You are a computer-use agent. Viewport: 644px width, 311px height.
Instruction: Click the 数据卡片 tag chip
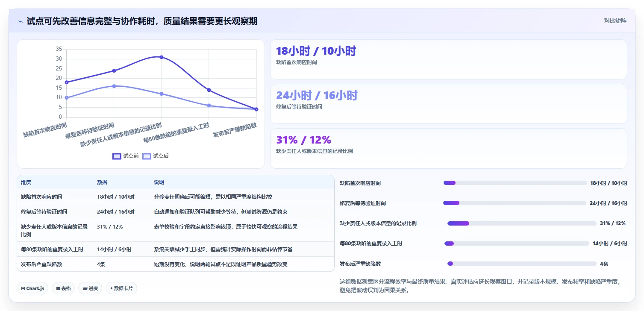pos(121,288)
